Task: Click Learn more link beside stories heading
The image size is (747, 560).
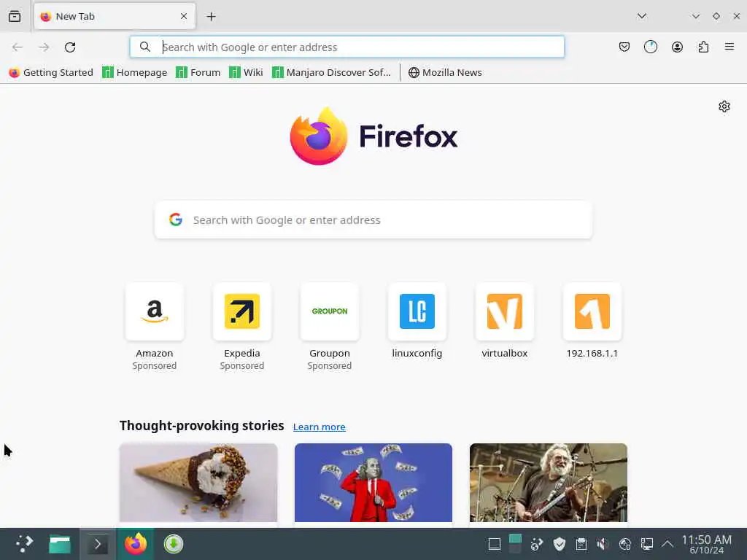Action: click(x=320, y=427)
